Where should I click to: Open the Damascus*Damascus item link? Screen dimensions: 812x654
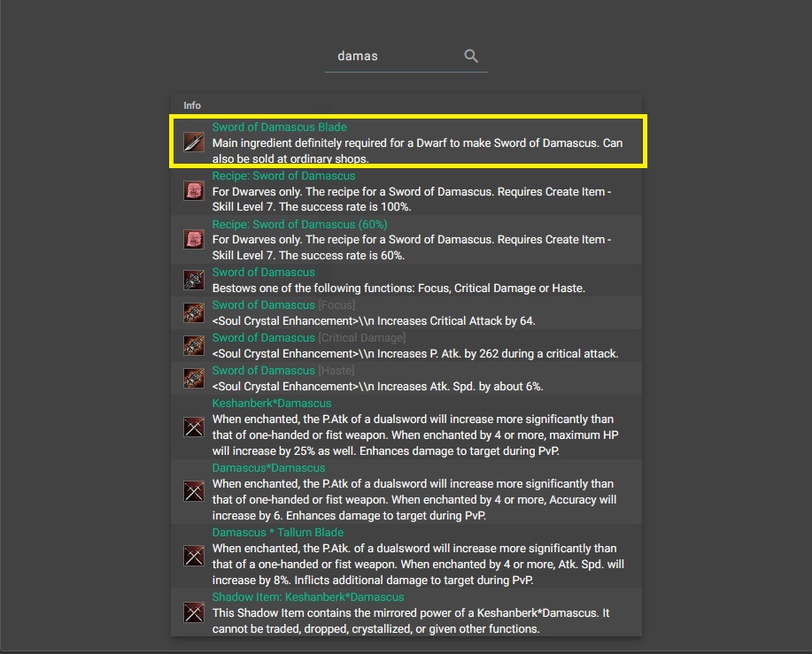point(268,468)
